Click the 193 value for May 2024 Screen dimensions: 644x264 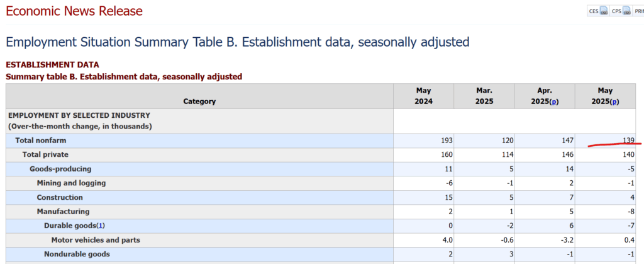click(447, 141)
